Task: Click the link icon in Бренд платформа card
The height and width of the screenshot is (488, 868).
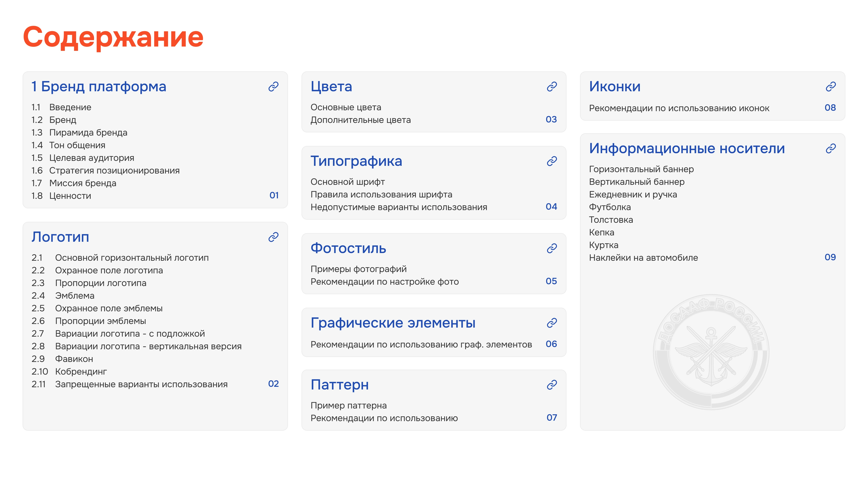Action: [x=273, y=87]
